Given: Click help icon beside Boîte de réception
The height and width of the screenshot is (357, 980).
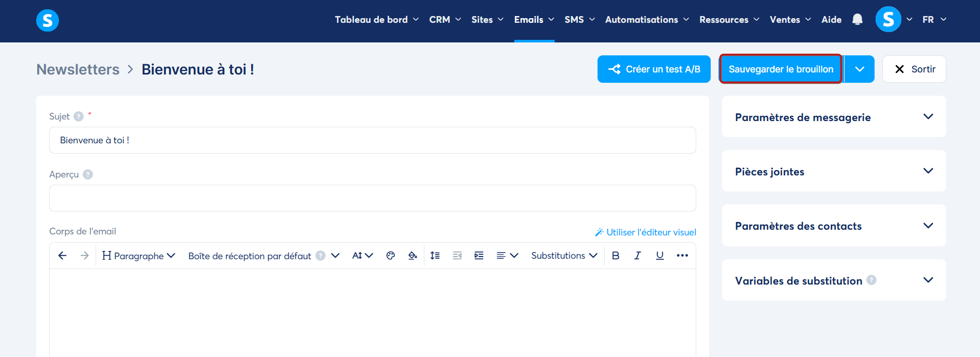Looking at the screenshot, I should (320, 256).
